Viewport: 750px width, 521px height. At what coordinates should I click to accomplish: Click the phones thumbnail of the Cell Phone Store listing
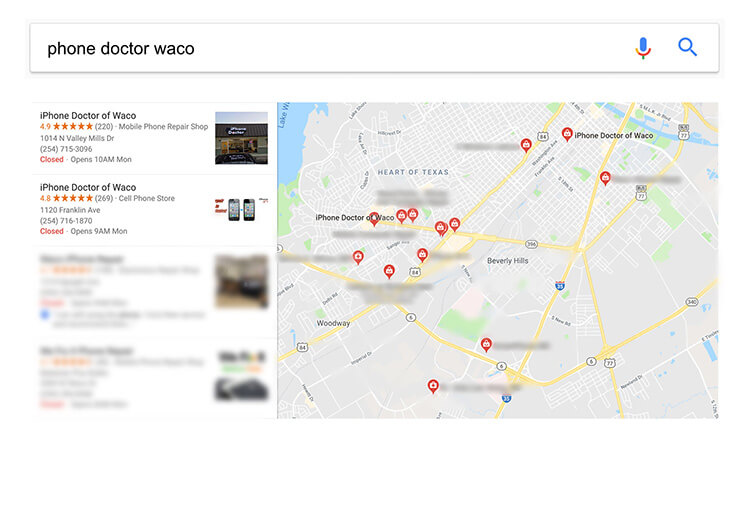coord(241,209)
